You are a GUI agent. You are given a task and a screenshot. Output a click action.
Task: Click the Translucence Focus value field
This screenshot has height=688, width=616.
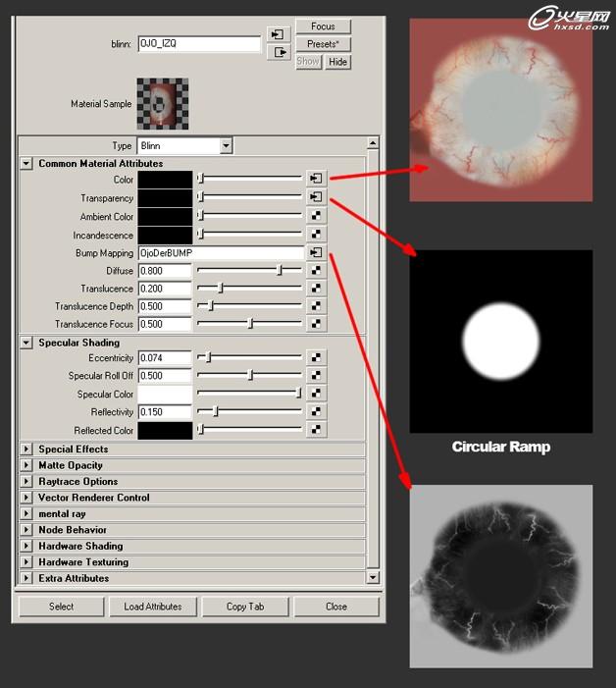click(x=165, y=324)
